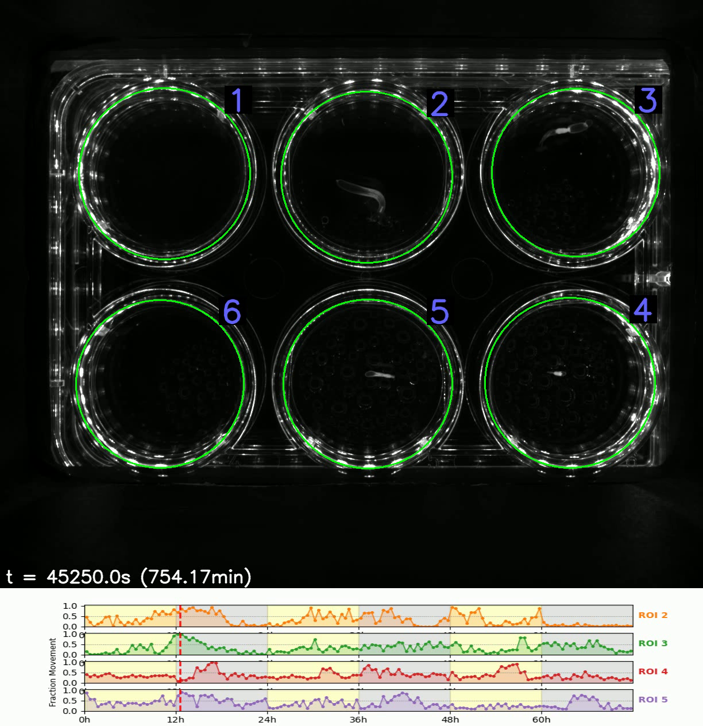Click the well label number 2
This screenshot has width=703, height=726.
click(439, 104)
